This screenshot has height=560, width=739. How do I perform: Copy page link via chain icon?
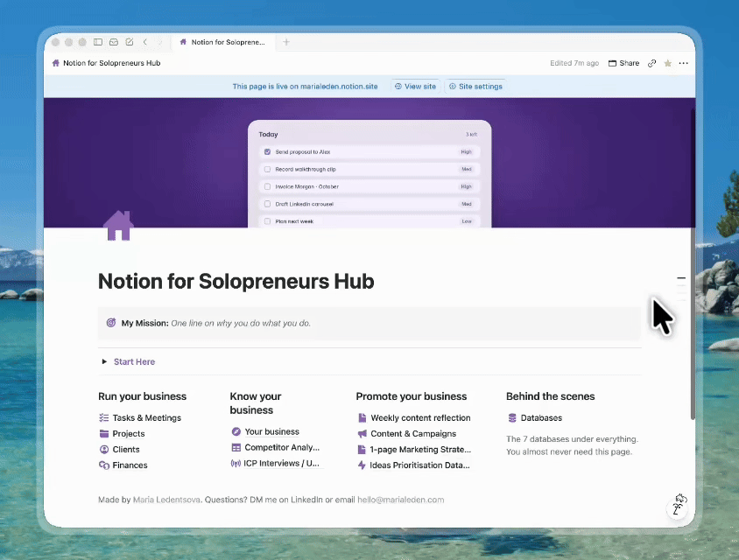651,63
